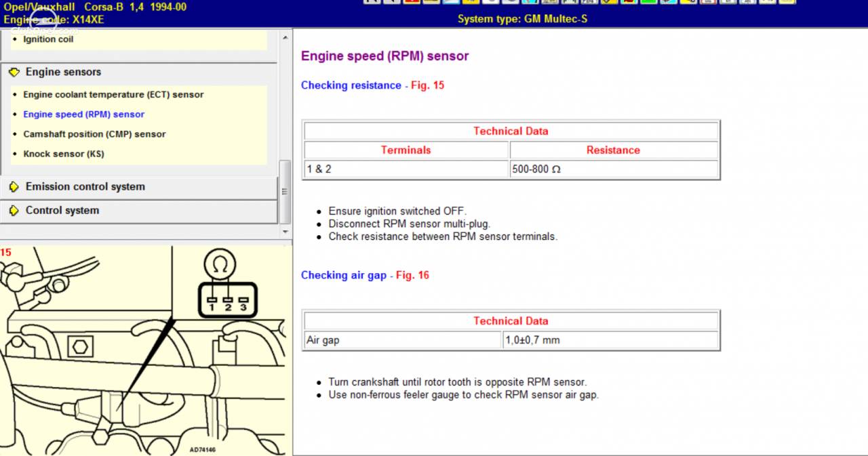Click the Emission control system heading
The width and height of the screenshot is (868, 456).
pos(85,187)
